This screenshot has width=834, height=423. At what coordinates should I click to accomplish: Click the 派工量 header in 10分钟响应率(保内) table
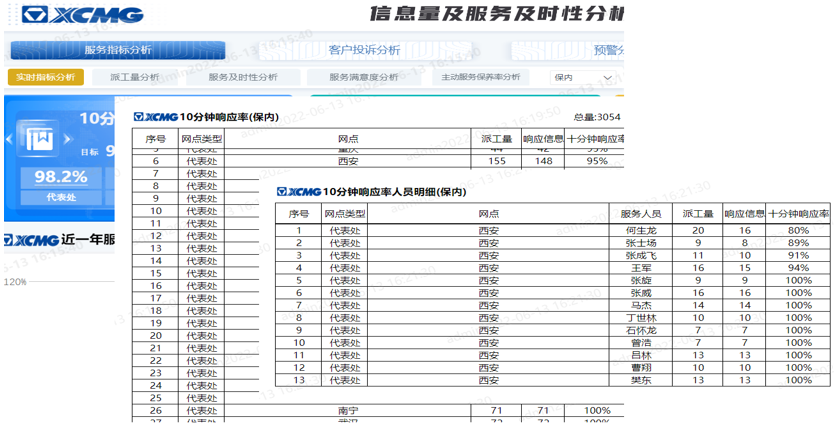pyautogui.click(x=496, y=139)
